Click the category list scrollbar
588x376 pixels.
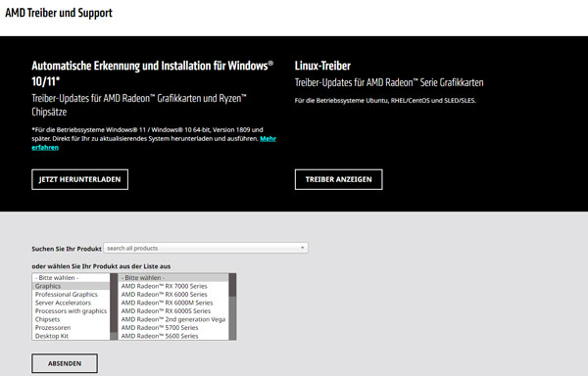(x=114, y=306)
